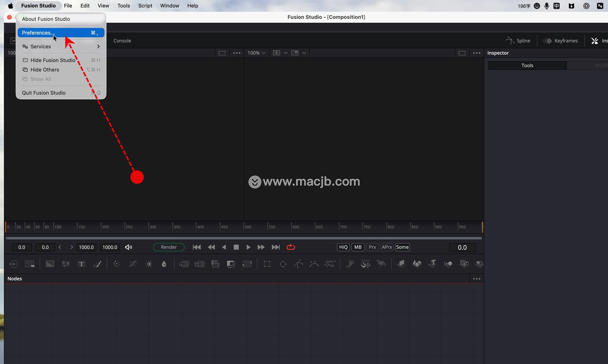608x364 pixels.
Task: Toggle HiQ high quality mode
Action: click(343, 247)
